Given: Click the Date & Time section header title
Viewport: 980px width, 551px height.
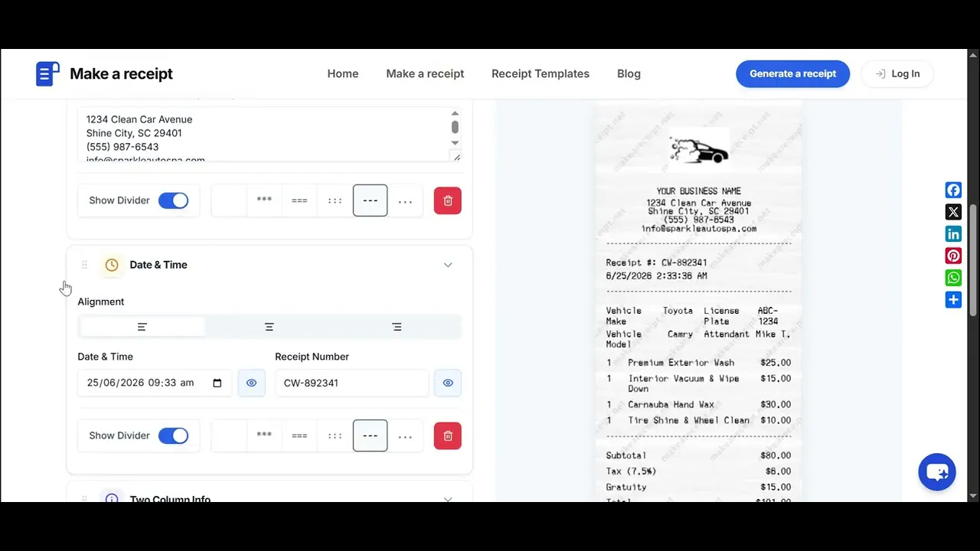Looking at the screenshot, I should click(158, 265).
